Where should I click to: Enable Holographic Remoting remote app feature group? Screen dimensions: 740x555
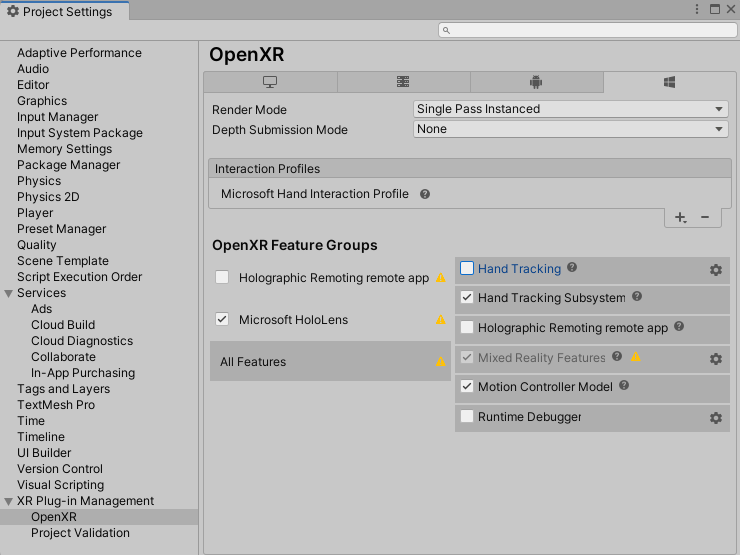pyautogui.click(x=222, y=277)
